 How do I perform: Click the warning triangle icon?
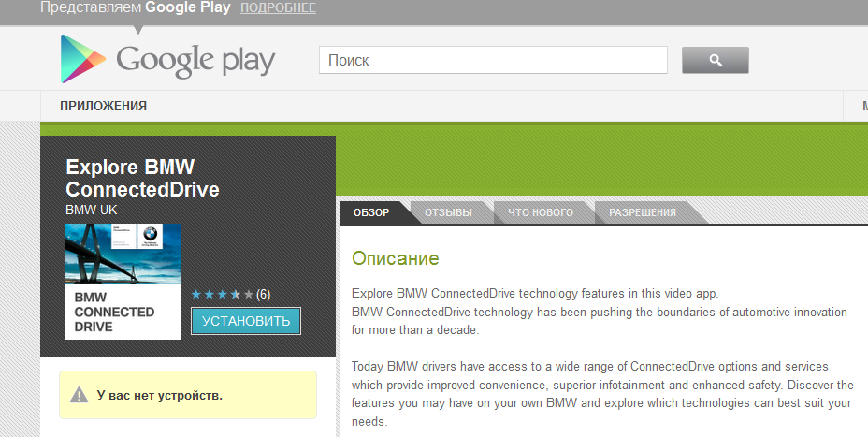tap(80, 395)
